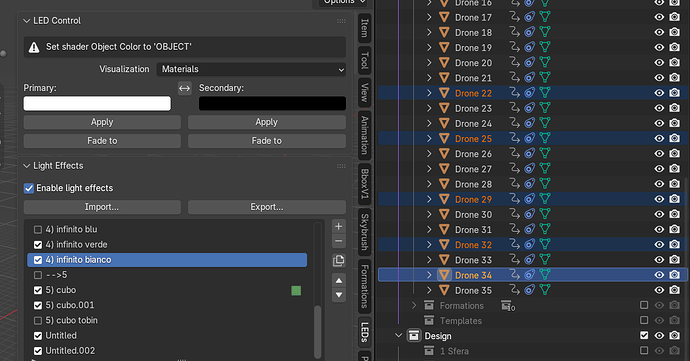
Task: Click the Templates collection icon
Action: [429, 320]
